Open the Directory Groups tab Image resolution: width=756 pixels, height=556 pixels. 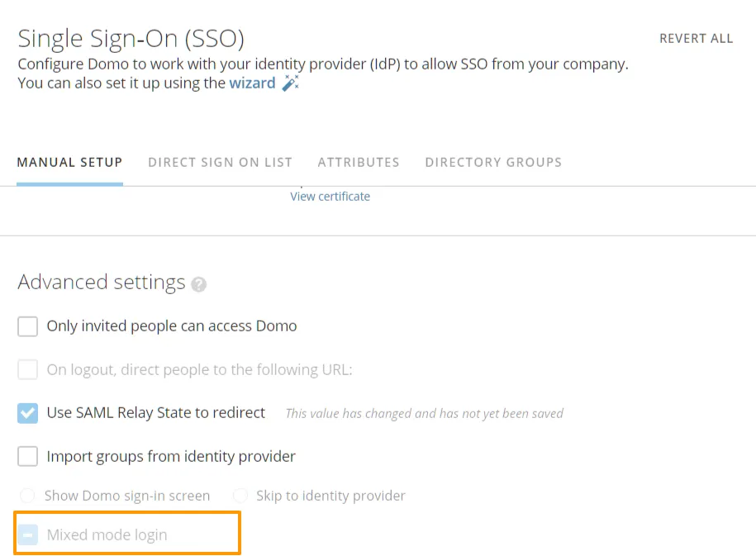(x=493, y=163)
